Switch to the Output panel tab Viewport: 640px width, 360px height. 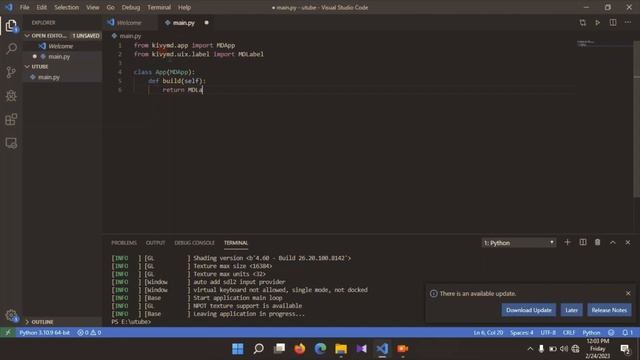156,243
